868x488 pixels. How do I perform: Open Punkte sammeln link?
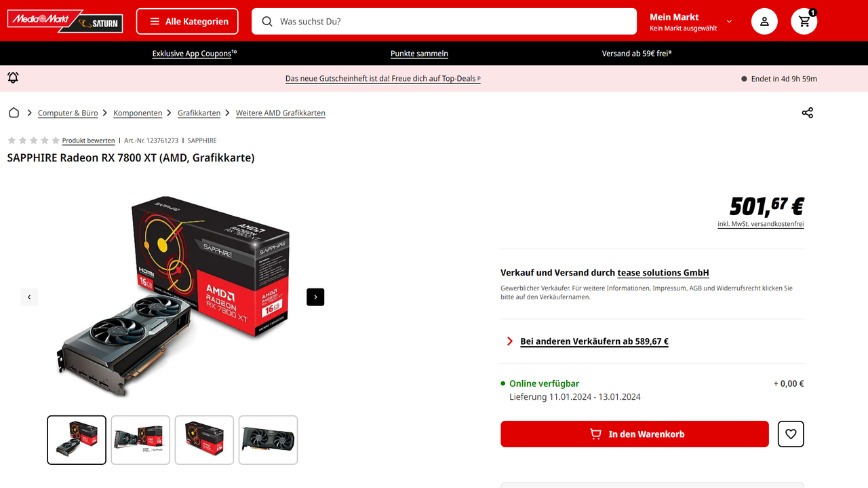point(419,54)
